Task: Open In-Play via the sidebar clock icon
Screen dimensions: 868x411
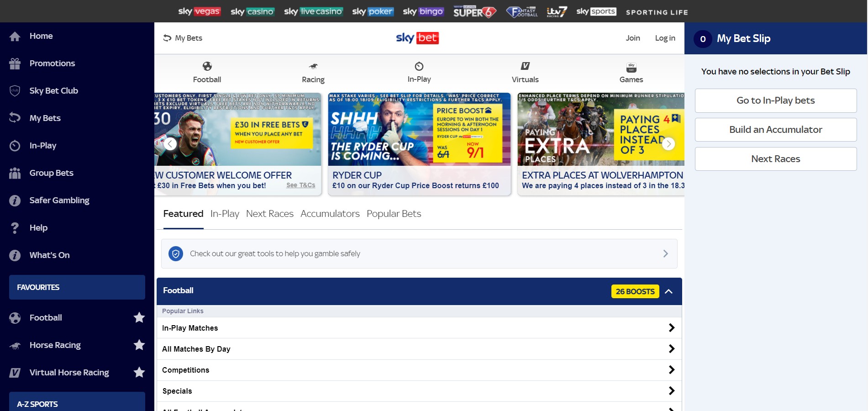Action: (x=15, y=146)
